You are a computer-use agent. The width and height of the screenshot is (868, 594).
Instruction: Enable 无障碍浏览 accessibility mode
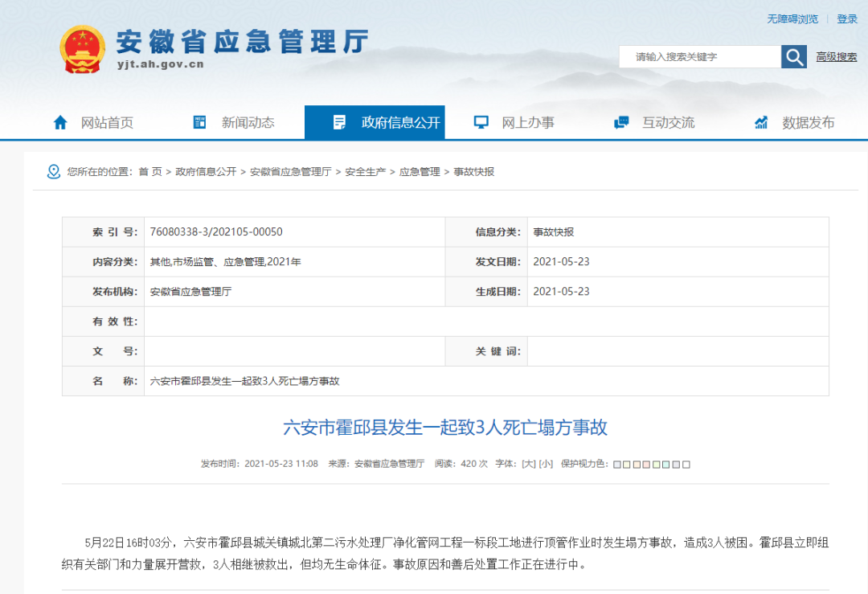(x=792, y=18)
